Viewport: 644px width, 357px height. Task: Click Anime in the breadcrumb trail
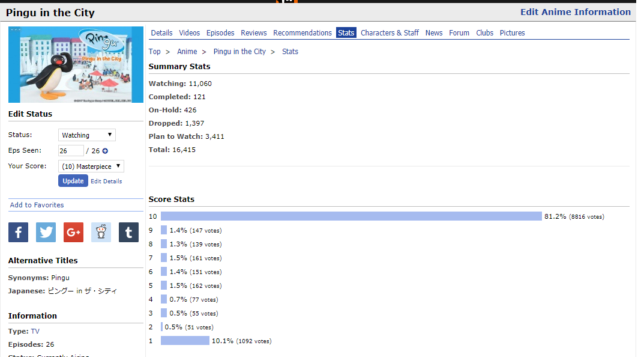click(187, 52)
